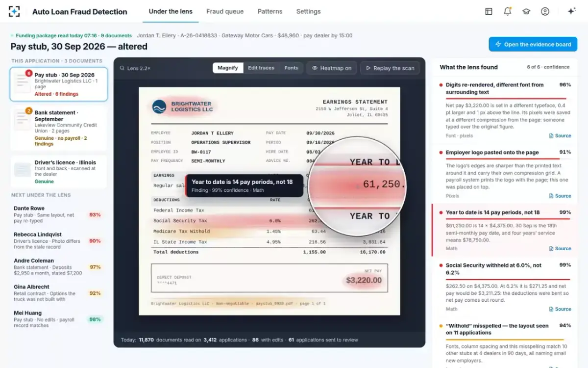588x368 pixels.
Task: Click the highlighted Social Security Tax row
Action: tap(269, 221)
